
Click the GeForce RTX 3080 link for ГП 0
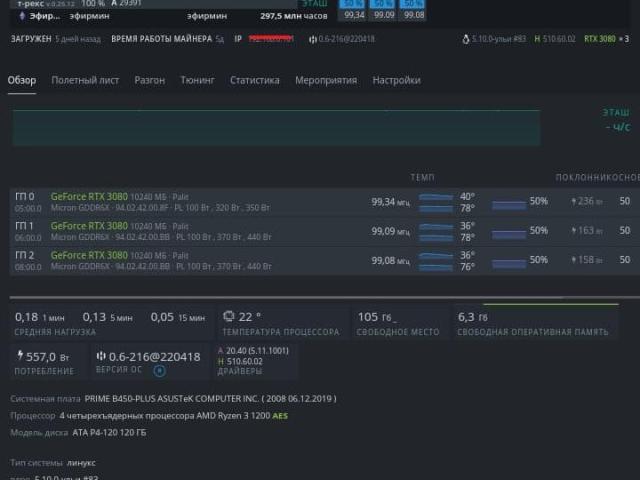click(x=89, y=197)
